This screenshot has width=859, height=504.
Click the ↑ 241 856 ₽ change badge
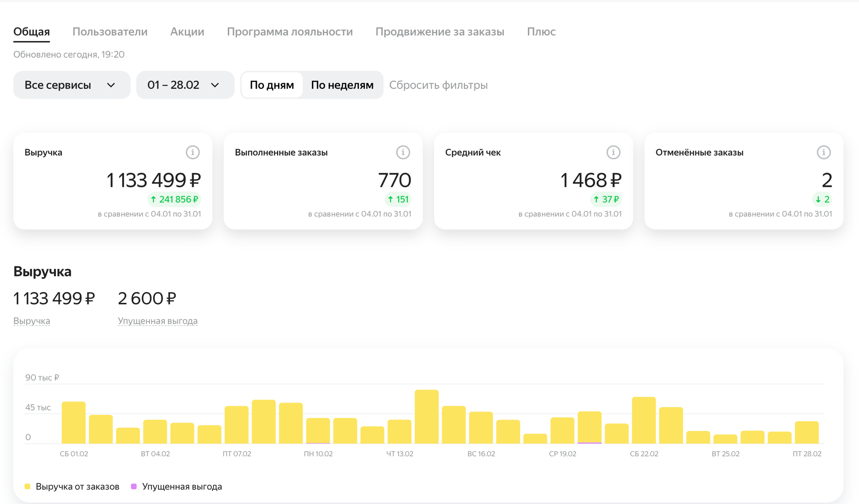click(x=174, y=199)
